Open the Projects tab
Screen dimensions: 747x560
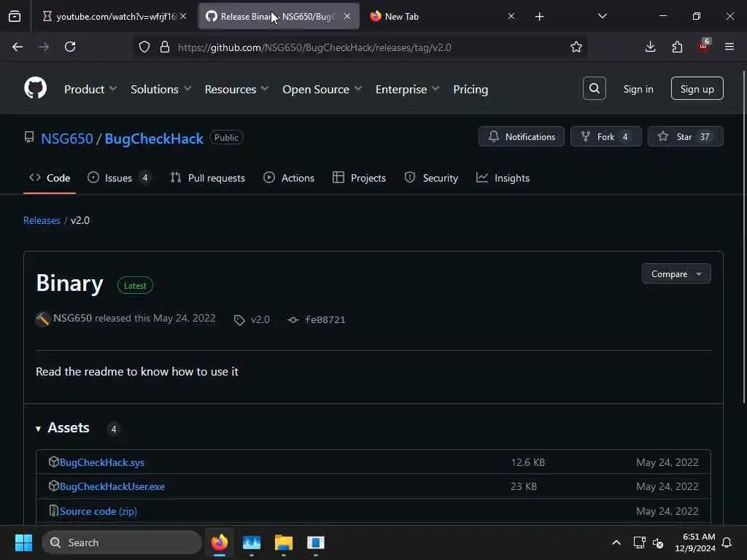(359, 178)
